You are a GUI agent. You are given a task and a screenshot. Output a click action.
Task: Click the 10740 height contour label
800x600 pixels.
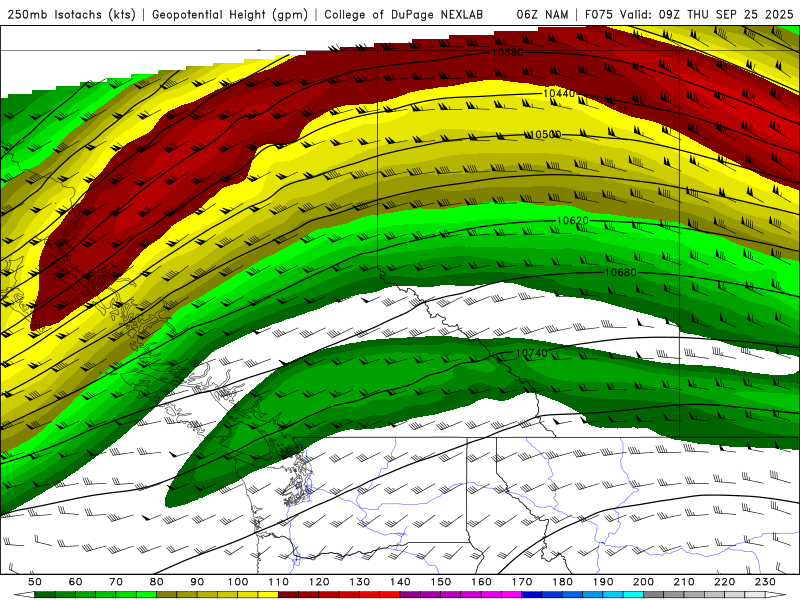(532, 353)
